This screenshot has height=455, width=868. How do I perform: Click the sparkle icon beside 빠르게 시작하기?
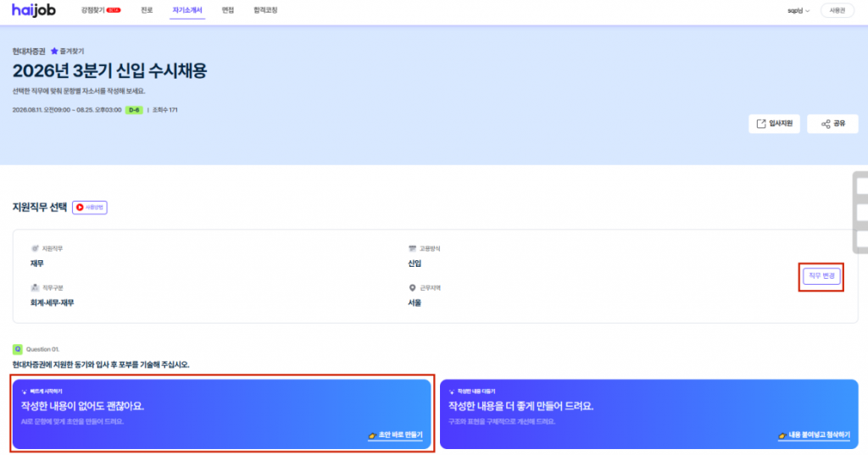(25, 391)
